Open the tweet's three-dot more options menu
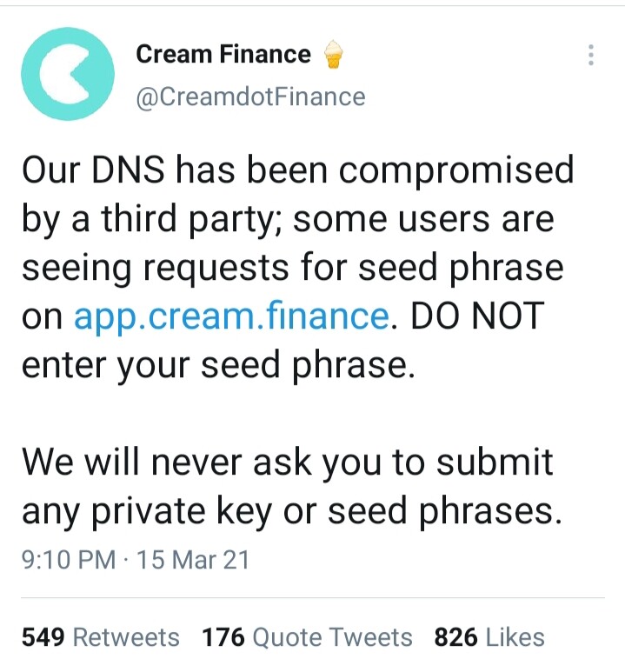 tap(591, 55)
